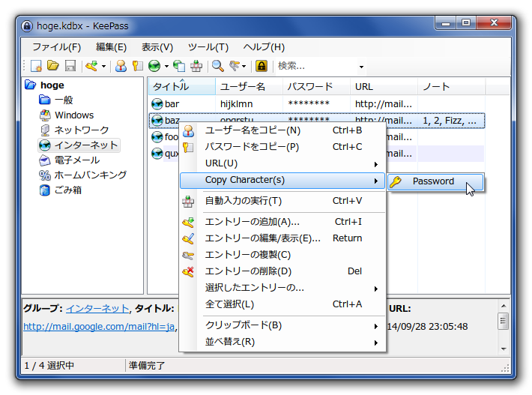This screenshot has width=532, height=395.
Task: Open the mail.google.com URL link
Action: 99,327
